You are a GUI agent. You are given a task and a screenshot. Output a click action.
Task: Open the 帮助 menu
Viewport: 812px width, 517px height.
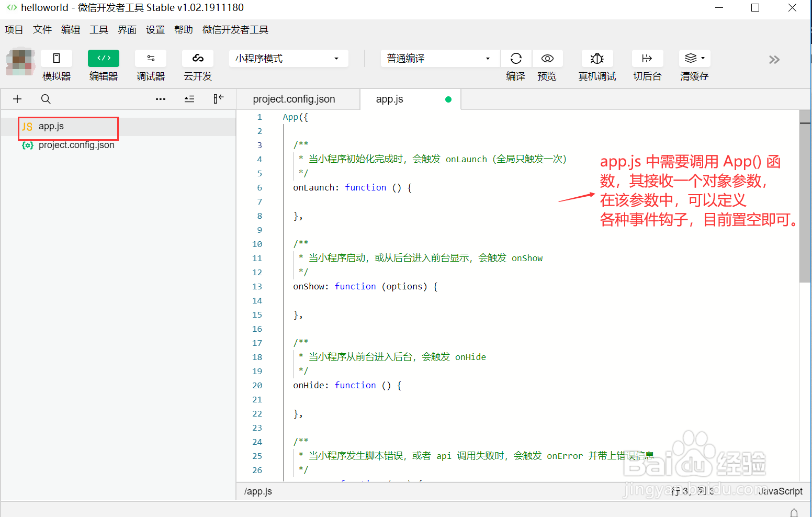coord(184,30)
